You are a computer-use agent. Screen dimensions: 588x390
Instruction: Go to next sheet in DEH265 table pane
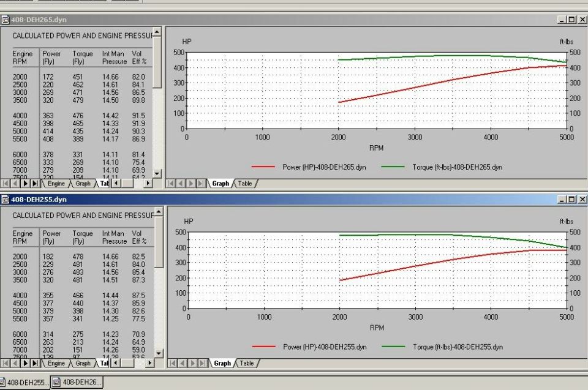tap(25, 184)
